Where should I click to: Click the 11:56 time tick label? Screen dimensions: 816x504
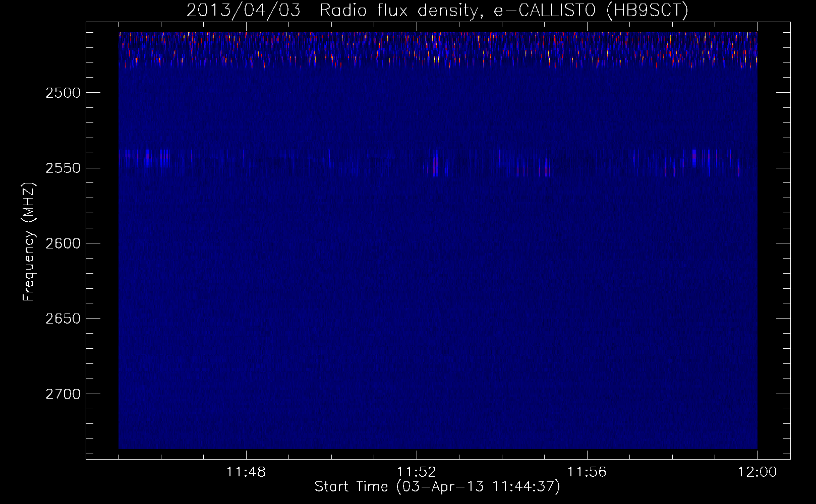[x=587, y=472]
